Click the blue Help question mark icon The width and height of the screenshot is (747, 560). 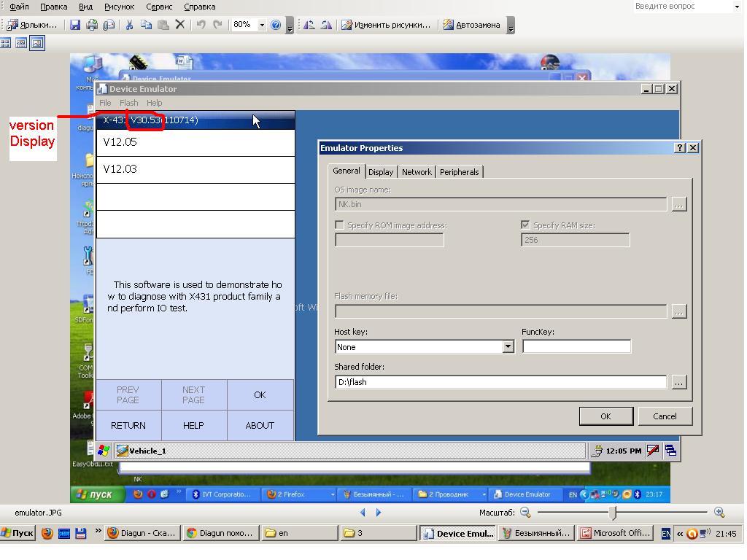[275, 25]
